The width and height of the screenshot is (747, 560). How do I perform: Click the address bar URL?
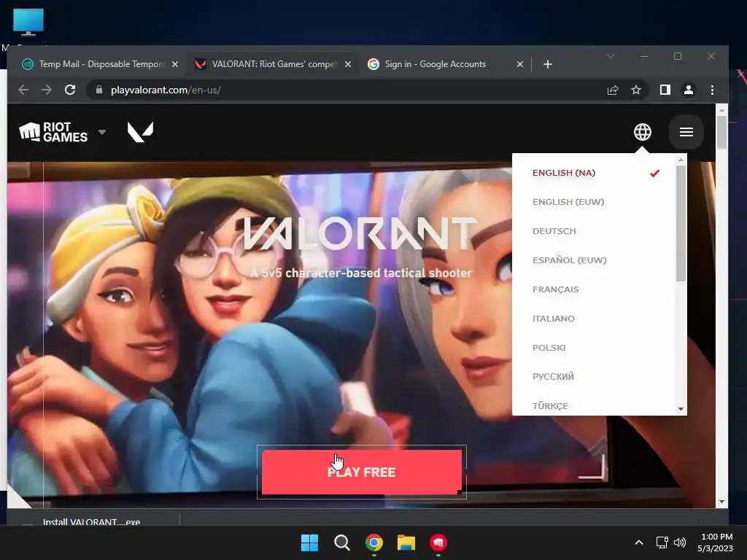click(x=166, y=90)
